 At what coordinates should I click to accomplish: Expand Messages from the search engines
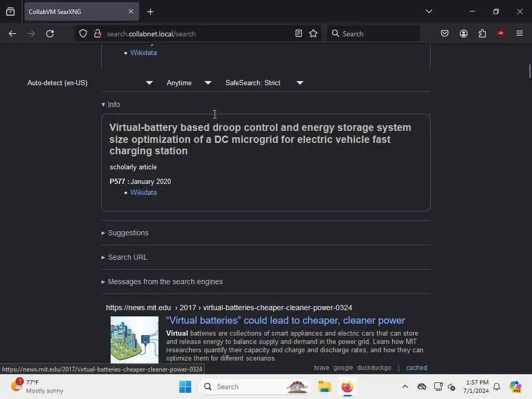[x=162, y=282]
